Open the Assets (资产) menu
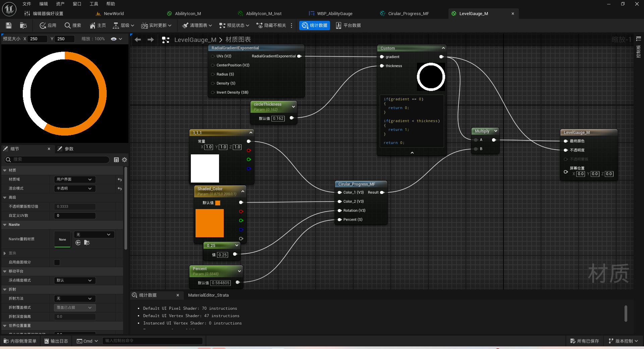 [x=60, y=4]
